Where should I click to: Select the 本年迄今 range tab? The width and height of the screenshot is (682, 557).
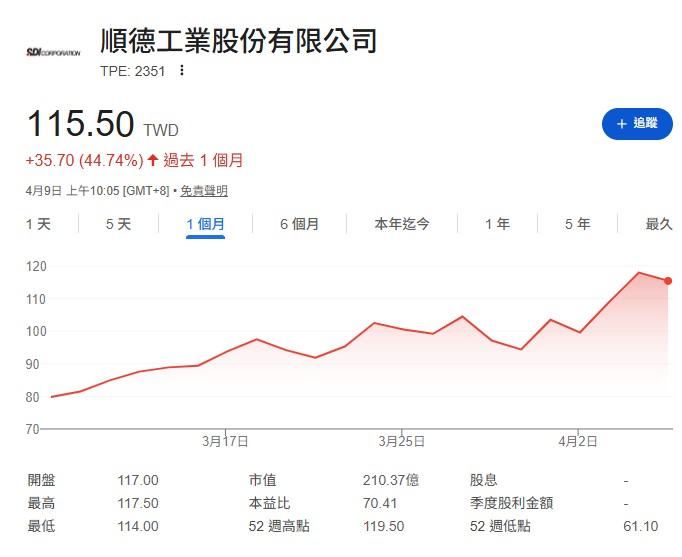pos(402,224)
